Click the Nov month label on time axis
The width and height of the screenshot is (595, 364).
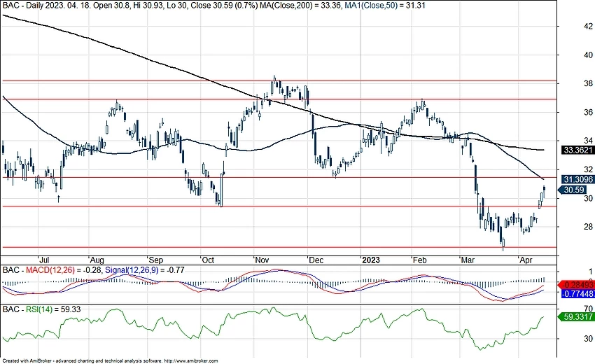(262, 260)
